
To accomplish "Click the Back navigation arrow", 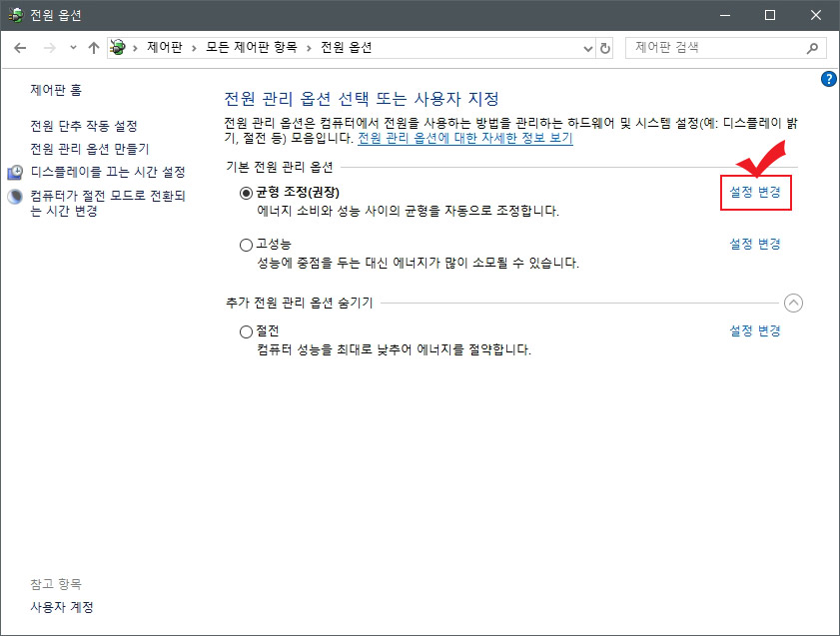I will pos(20,48).
